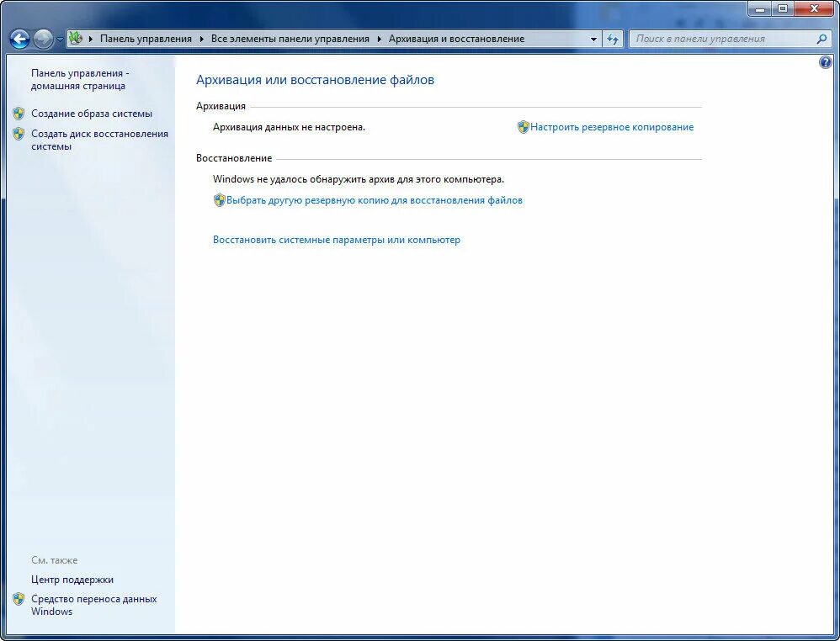Open 'Средство переноса данных Windows' link
This screenshot has width=840, height=641.
93,605
